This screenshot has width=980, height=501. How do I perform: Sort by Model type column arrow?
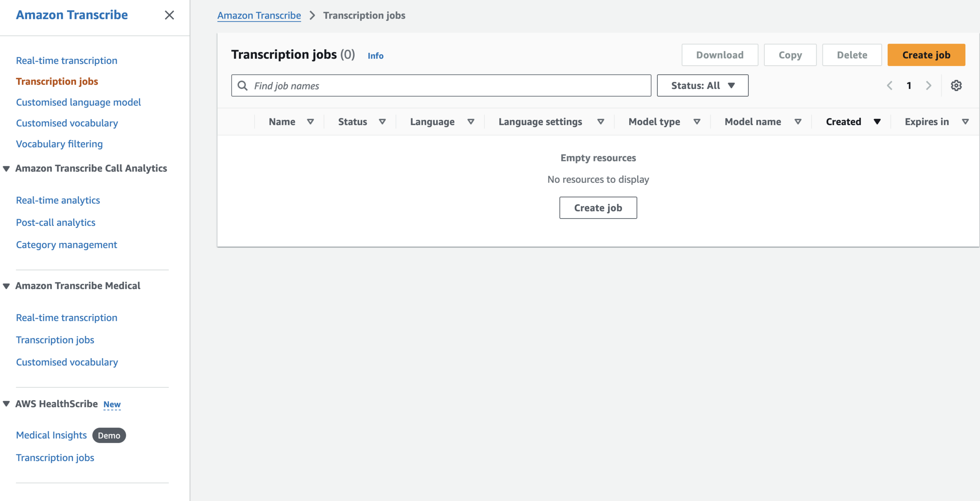[697, 122]
